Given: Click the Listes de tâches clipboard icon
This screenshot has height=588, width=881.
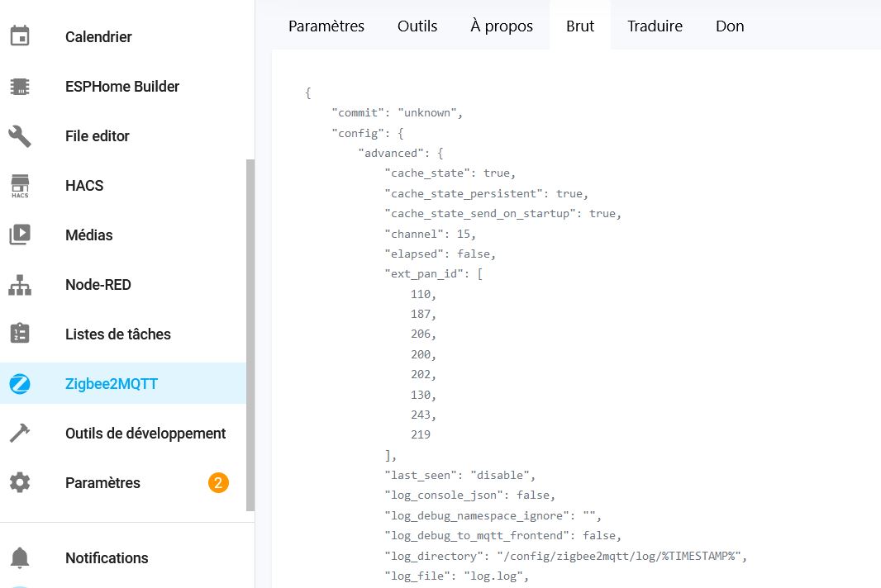Looking at the screenshot, I should click(20, 334).
